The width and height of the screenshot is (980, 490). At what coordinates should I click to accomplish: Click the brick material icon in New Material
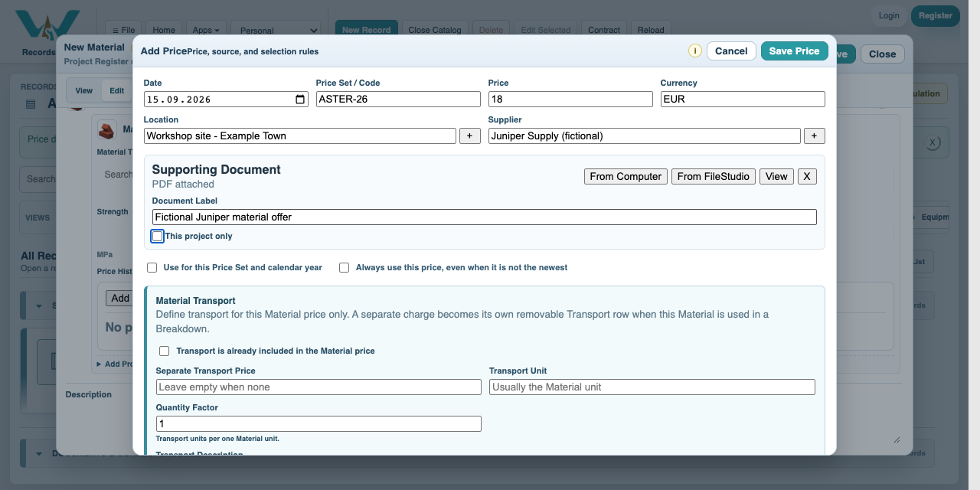coord(106,130)
